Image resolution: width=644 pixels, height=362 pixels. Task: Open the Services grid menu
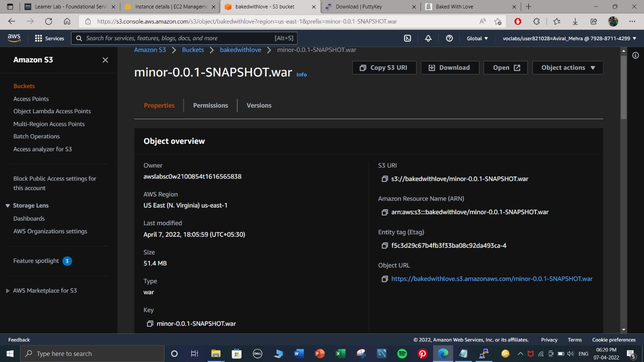[49, 38]
